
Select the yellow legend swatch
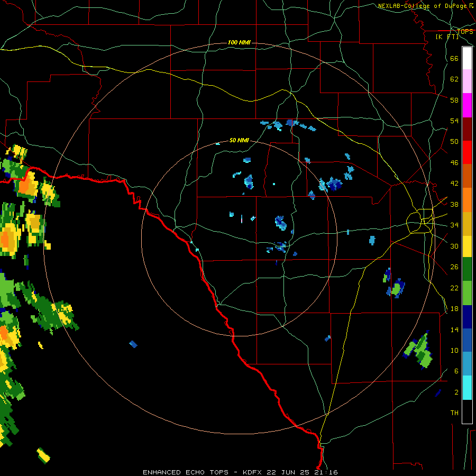[467, 246]
